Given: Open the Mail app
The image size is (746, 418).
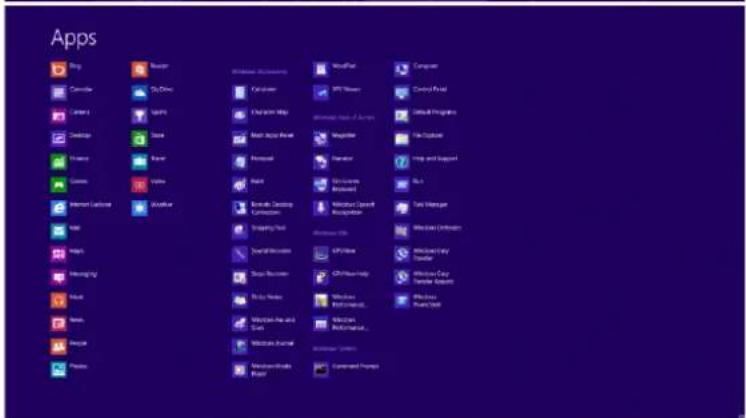Looking at the screenshot, I should 66,231.
